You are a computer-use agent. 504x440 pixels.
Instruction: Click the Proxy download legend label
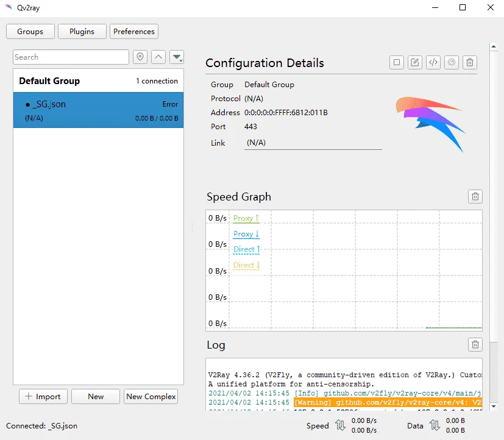tap(246, 234)
